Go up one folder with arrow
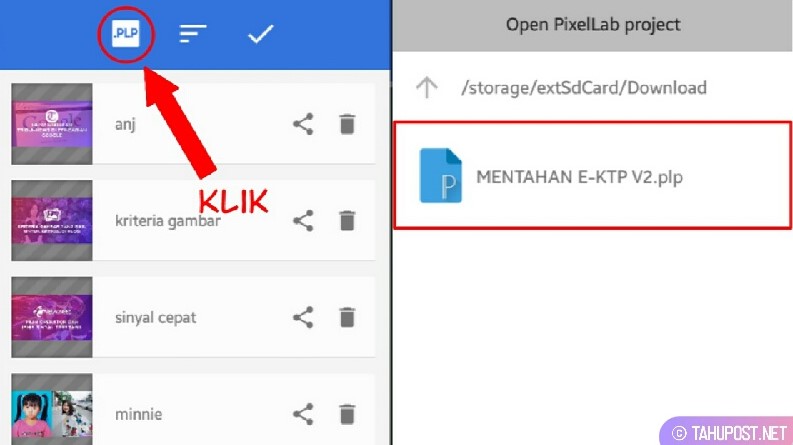 (426, 87)
